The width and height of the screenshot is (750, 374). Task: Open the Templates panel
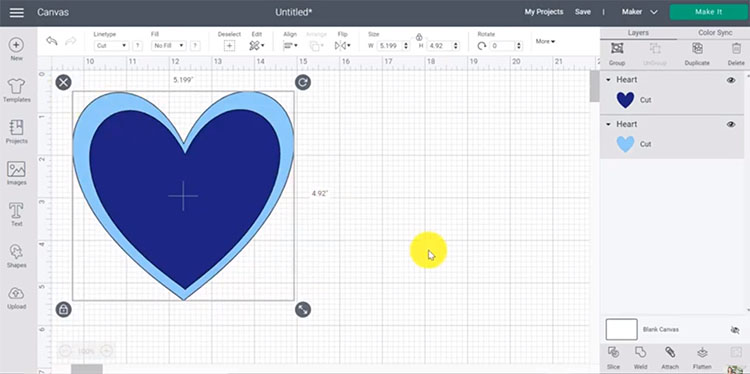coord(17,90)
